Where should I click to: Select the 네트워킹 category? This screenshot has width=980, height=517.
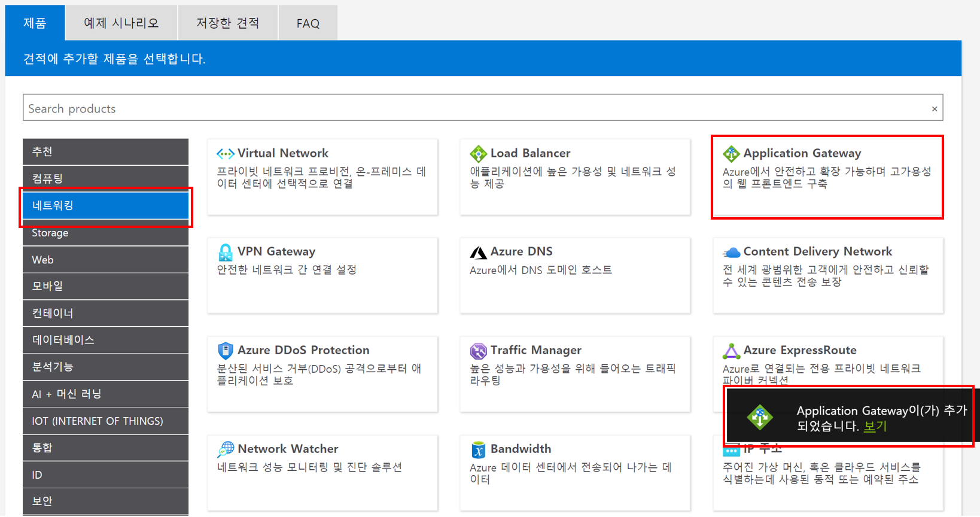(x=105, y=206)
